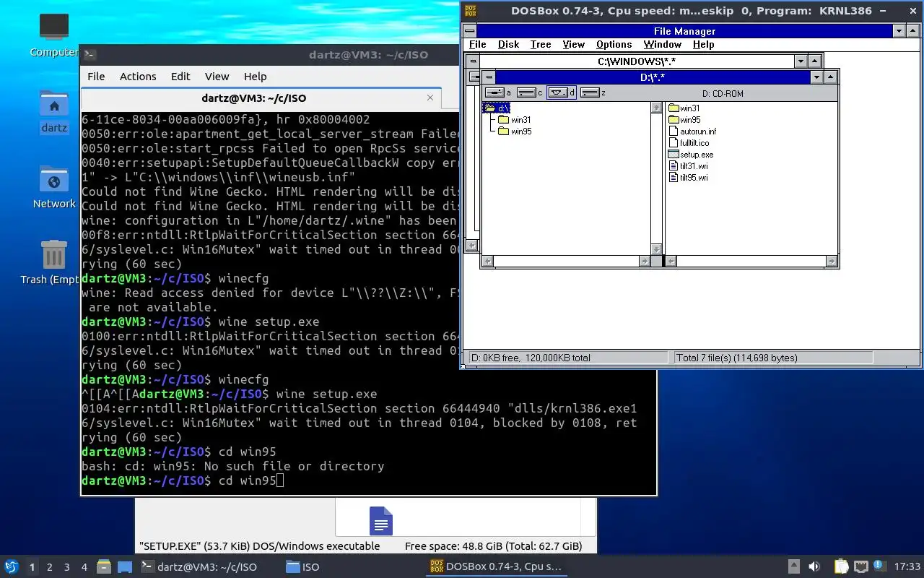Click tree pane horizontal scroll left arrow

point(487,261)
